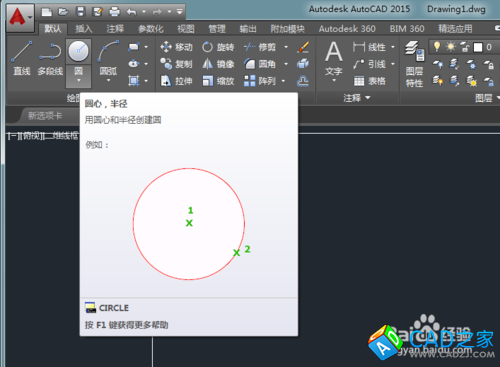This screenshot has height=367, width=500.
Task: Insert a 表格 (Table)
Action: click(369, 81)
